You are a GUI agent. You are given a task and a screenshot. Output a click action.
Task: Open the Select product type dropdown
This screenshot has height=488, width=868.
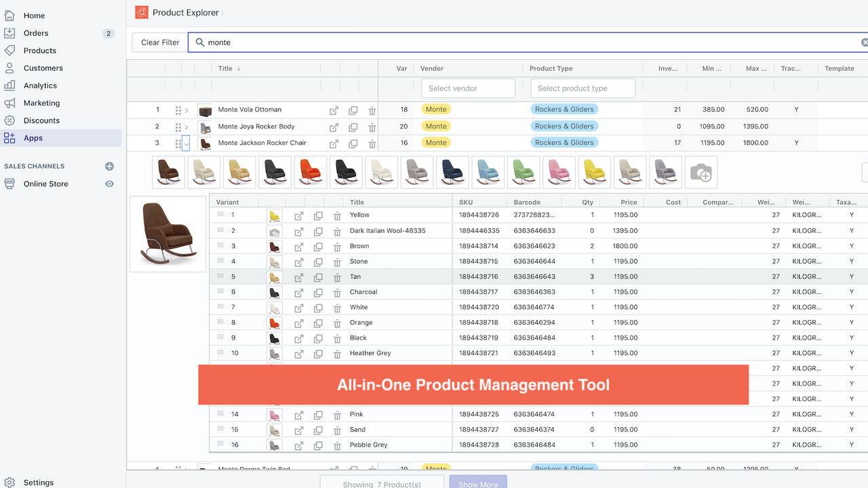pos(582,88)
